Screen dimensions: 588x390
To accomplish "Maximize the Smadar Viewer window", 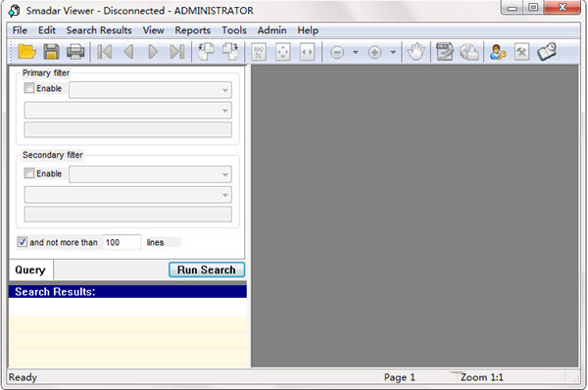I will (x=533, y=8).
